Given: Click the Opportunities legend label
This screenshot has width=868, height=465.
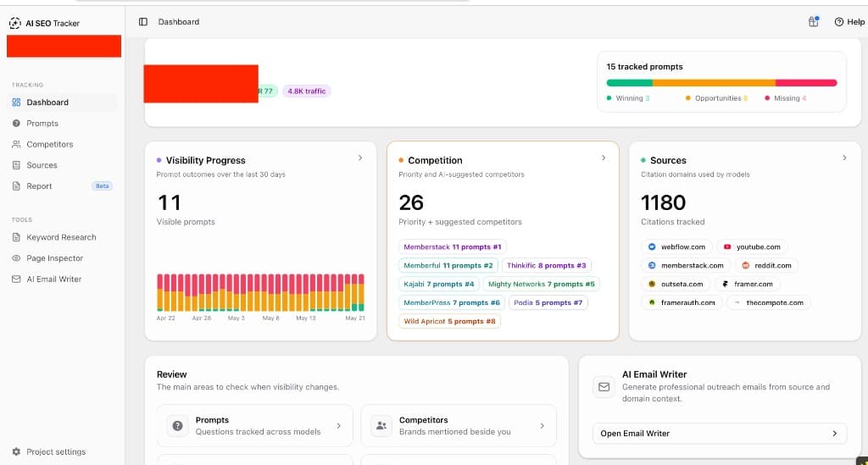Looking at the screenshot, I should click(718, 98).
